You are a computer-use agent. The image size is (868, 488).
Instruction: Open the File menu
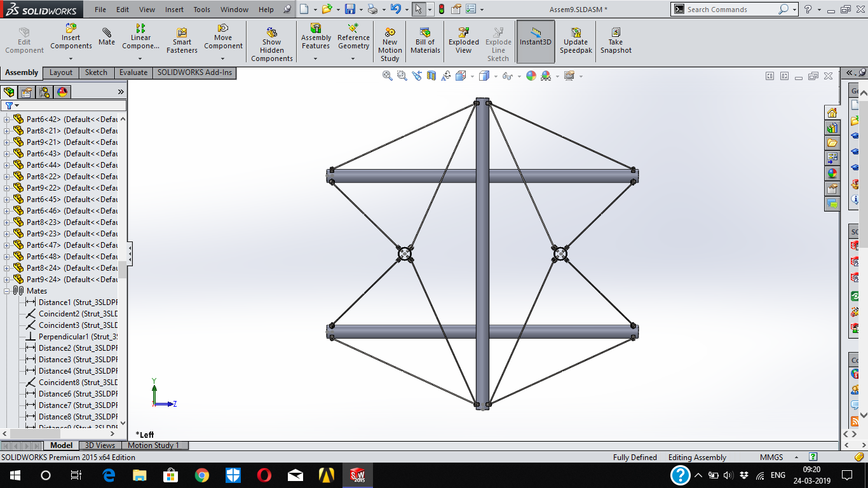[x=100, y=10]
